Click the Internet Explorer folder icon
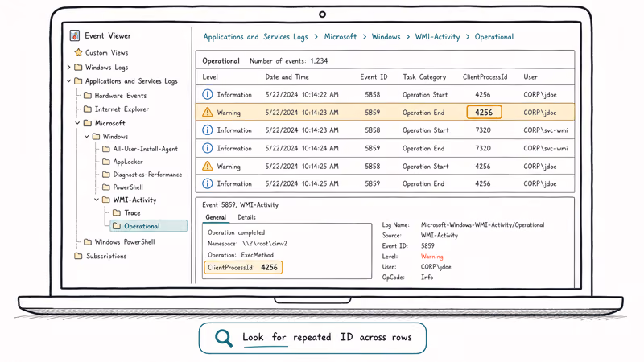 tap(88, 109)
